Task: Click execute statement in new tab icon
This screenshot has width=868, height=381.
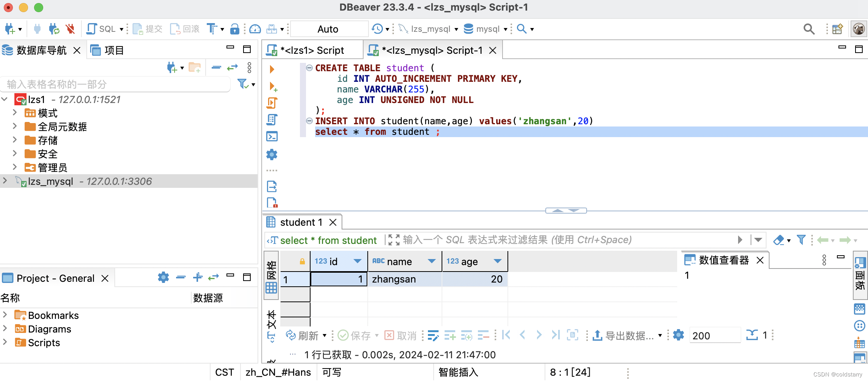Action: click(273, 86)
